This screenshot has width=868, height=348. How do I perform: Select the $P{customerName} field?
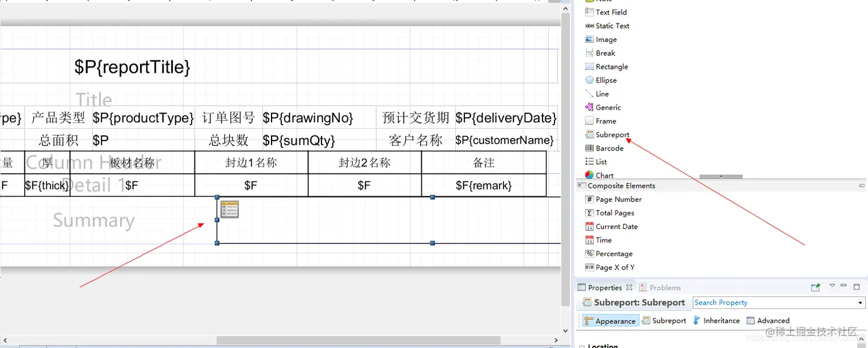506,140
